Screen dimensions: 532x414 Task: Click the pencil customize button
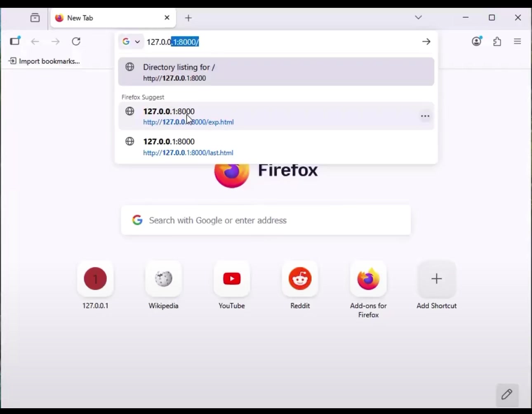(x=507, y=395)
